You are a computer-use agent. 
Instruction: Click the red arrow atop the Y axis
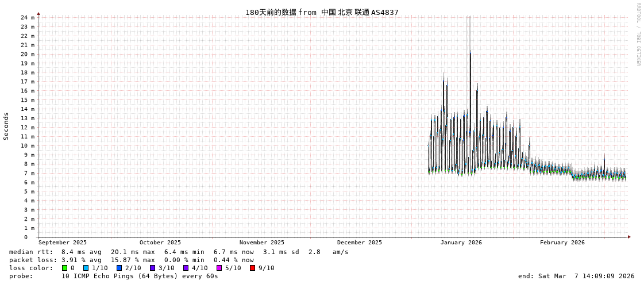tap(38, 13)
